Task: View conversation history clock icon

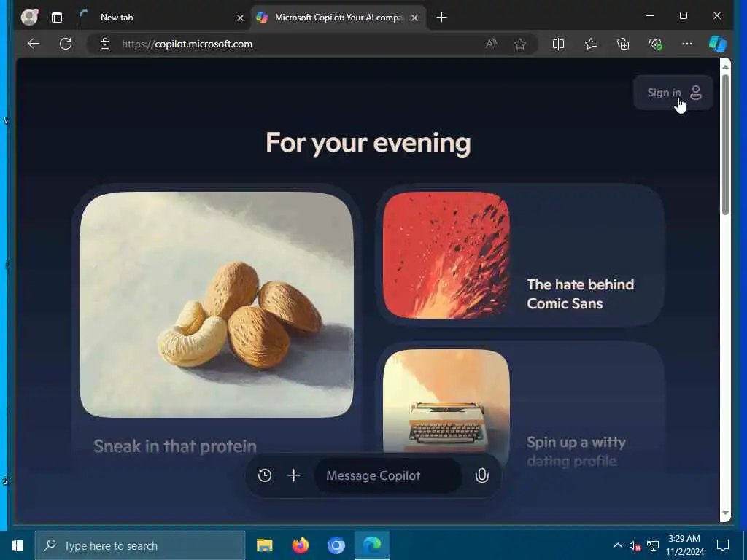Action: [x=265, y=475]
